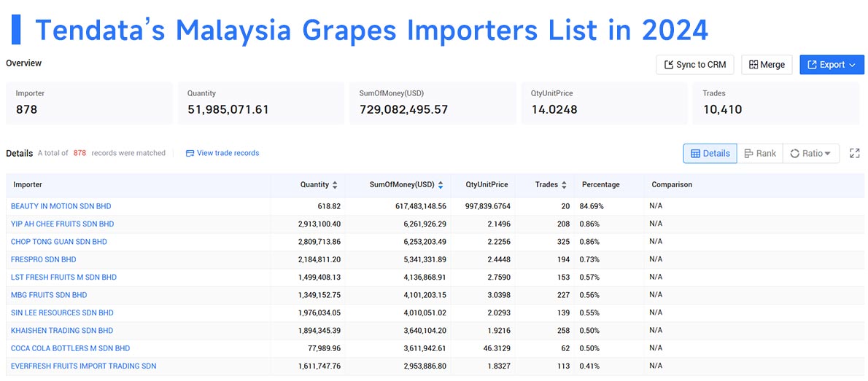Select the SumOfMoney 729,082,495.57 summary card
The image size is (868, 381).
[433, 103]
